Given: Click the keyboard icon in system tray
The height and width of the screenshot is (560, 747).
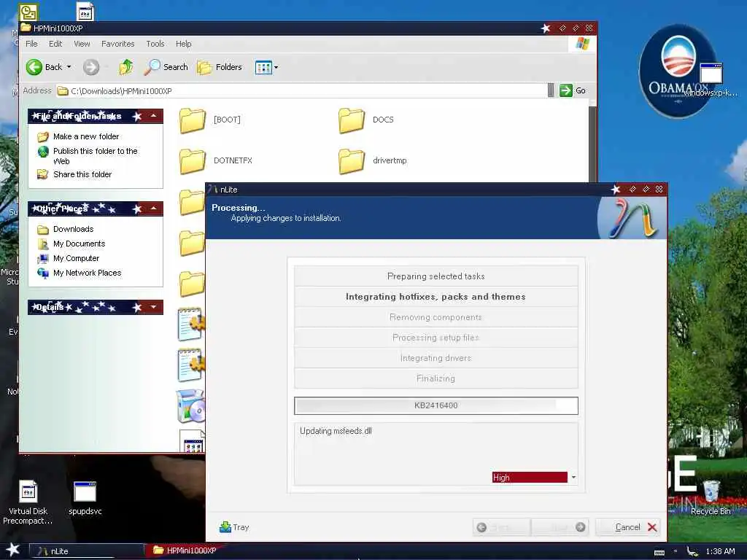Looking at the screenshot, I should click(659, 552).
